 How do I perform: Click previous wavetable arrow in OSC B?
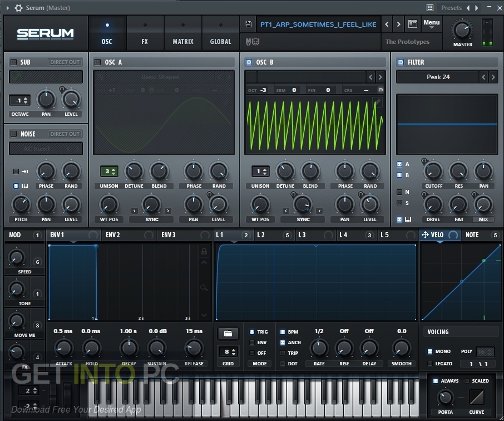point(370,77)
